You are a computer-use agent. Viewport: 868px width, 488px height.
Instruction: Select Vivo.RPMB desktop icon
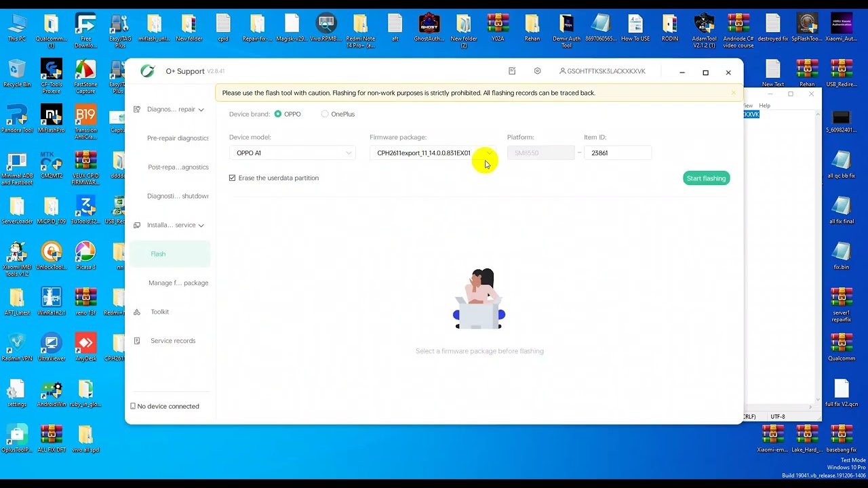326,27
